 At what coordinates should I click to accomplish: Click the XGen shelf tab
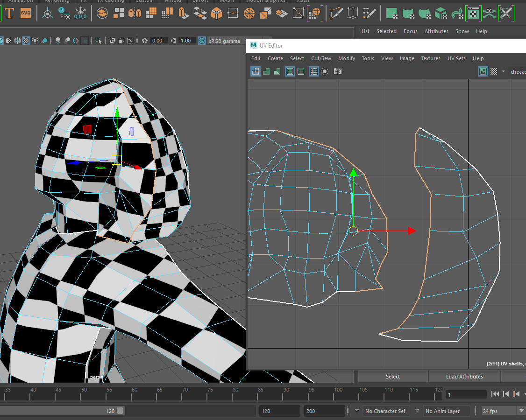pos(303,1)
